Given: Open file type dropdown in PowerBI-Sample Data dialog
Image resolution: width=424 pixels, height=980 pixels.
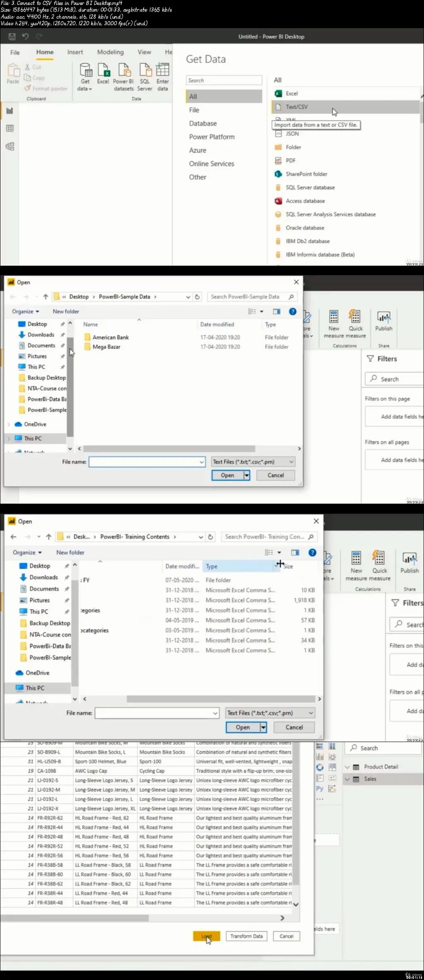Looking at the screenshot, I should pos(291,462).
